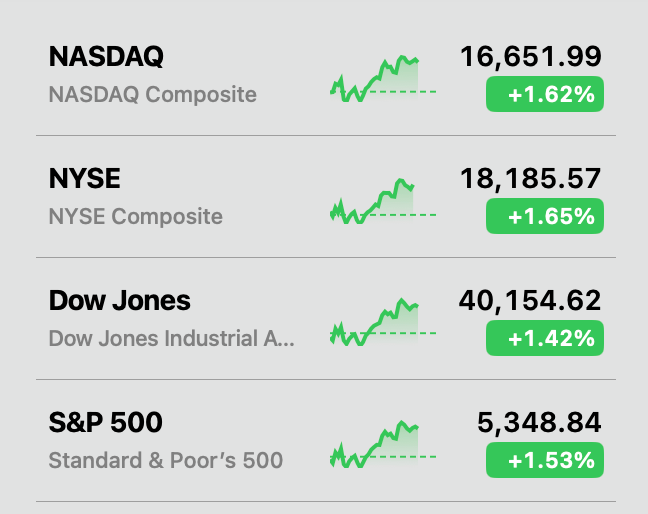
Task: Toggle the NASDAQ +1.62% change badge
Action: click(x=544, y=95)
